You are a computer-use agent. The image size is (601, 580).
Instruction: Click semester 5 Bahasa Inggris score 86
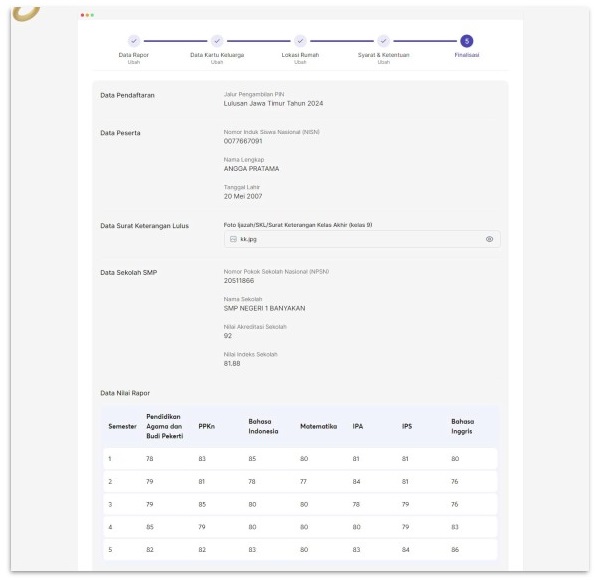click(455, 550)
